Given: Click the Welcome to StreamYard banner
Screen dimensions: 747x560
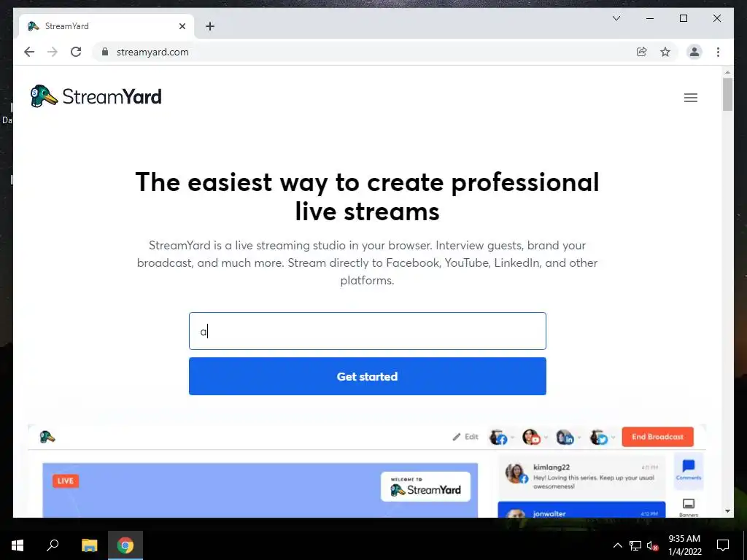Looking at the screenshot, I should coord(425,486).
